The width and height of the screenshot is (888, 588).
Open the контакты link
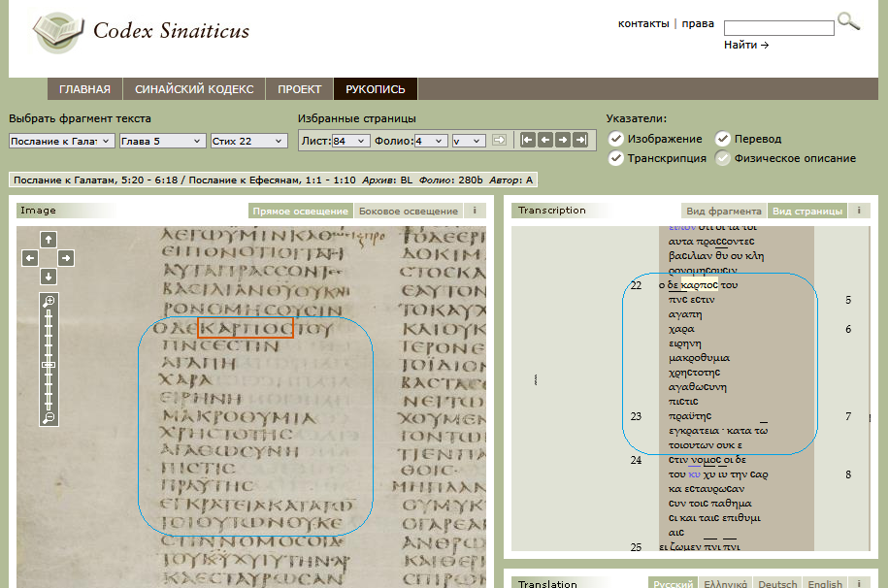coord(642,23)
